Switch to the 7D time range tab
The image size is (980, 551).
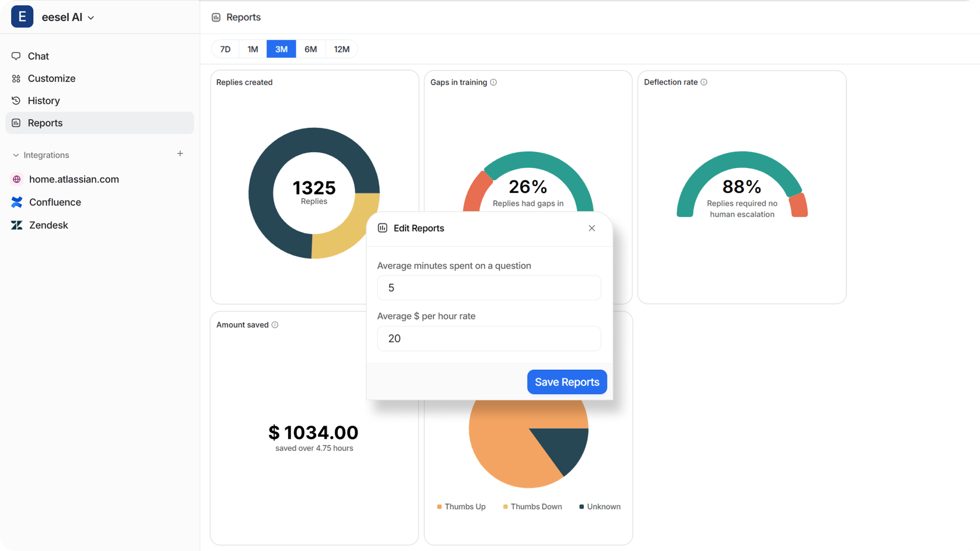point(225,49)
